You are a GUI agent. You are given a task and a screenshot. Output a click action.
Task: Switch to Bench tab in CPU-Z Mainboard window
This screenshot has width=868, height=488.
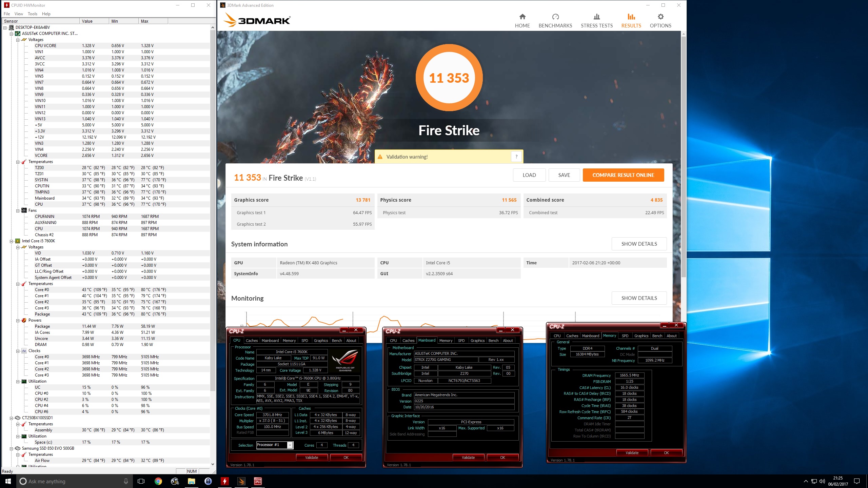(493, 341)
